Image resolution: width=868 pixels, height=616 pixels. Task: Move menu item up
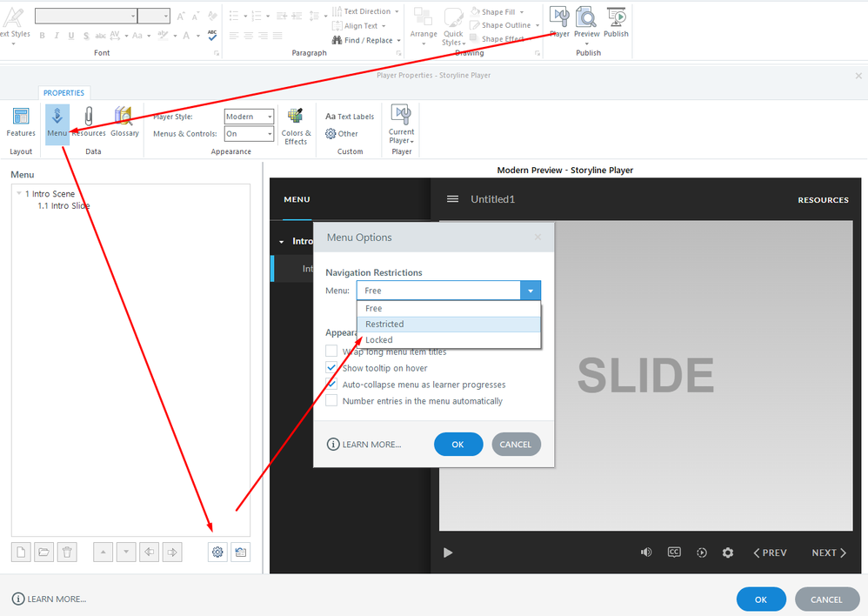click(103, 552)
